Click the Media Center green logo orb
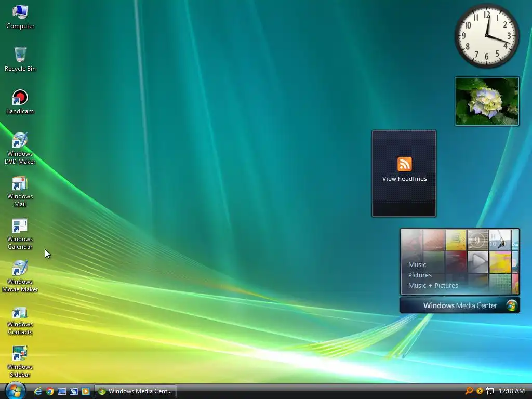532x399 pixels. [x=512, y=305]
